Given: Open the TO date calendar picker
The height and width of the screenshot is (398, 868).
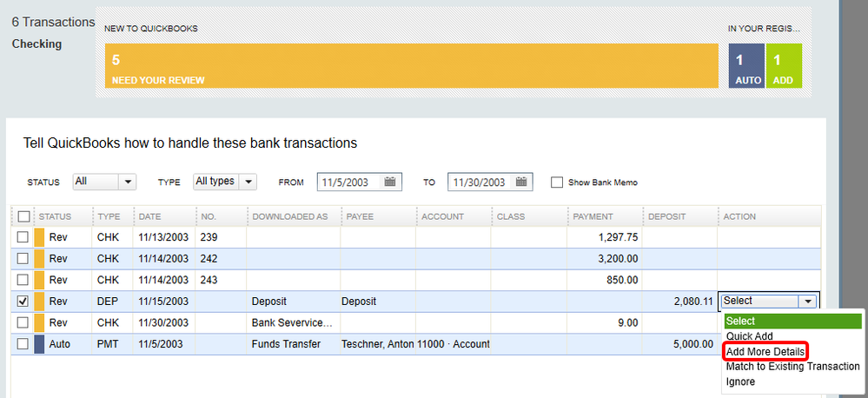Looking at the screenshot, I should (521, 182).
